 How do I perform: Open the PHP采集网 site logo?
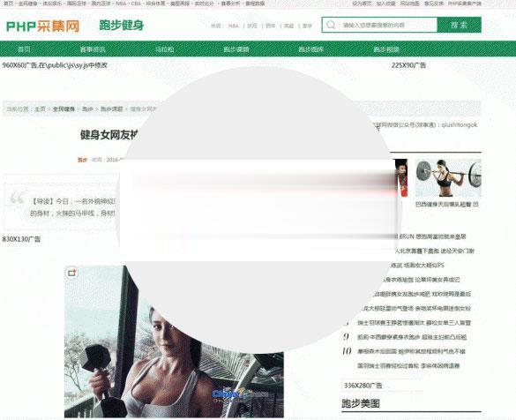click(x=43, y=26)
